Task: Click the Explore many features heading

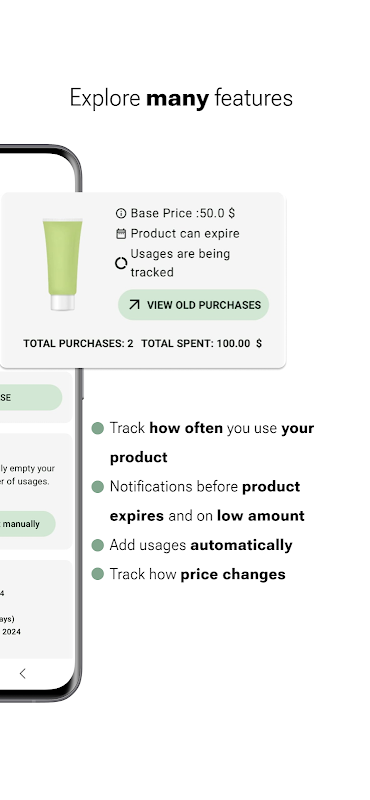Action: [x=181, y=98]
